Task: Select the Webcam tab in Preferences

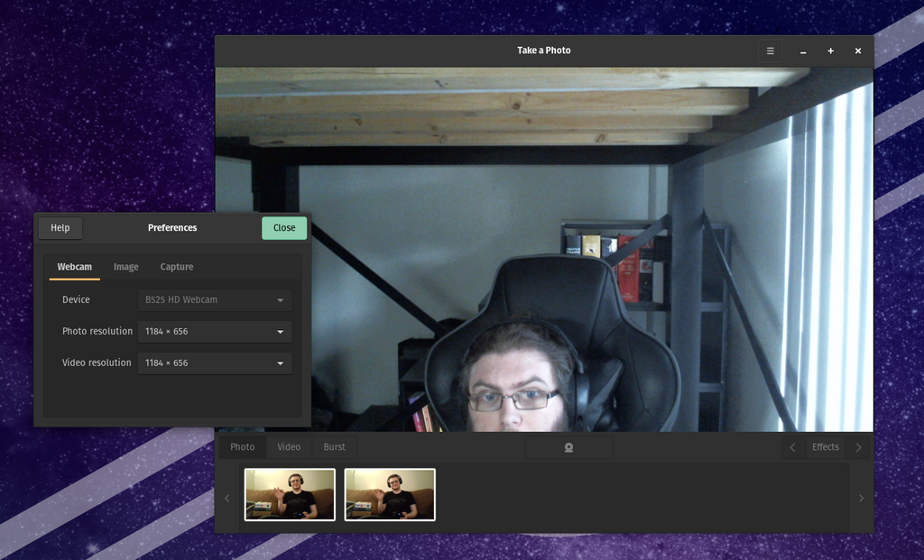Action: click(x=75, y=267)
